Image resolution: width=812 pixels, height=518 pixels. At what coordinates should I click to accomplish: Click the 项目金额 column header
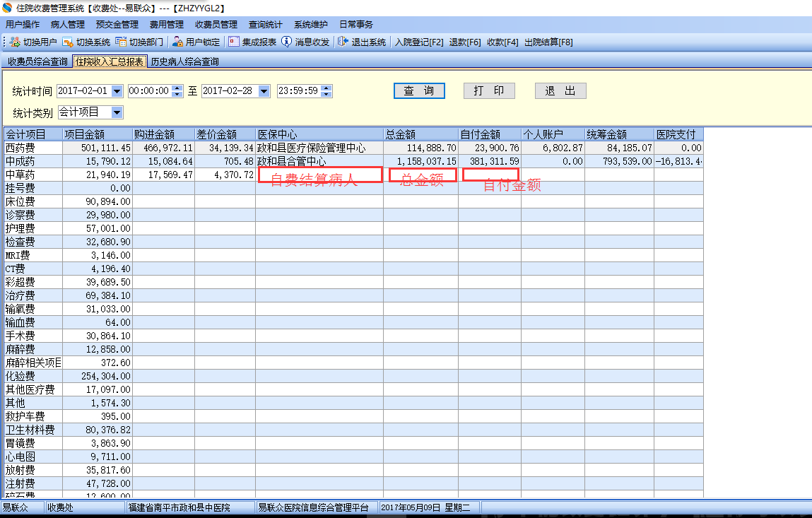(x=98, y=134)
